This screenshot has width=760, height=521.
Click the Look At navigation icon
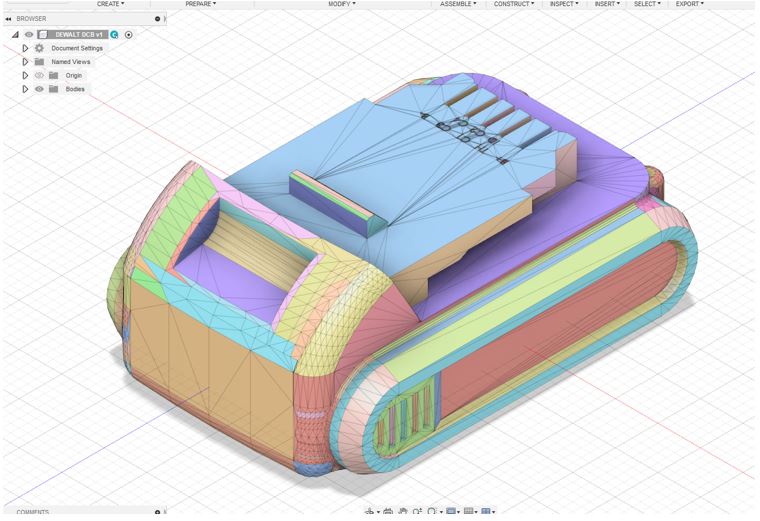388,512
